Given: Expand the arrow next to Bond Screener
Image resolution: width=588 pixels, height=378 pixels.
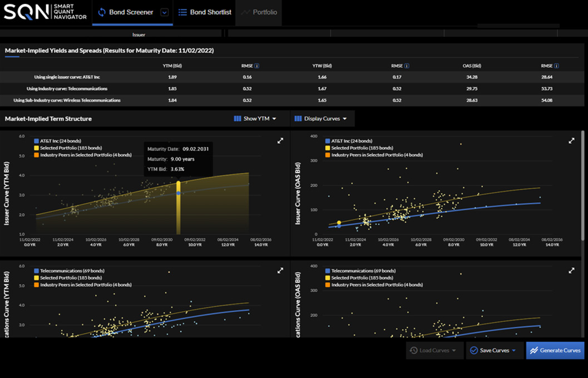Looking at the screenshot, I should 164,13.
